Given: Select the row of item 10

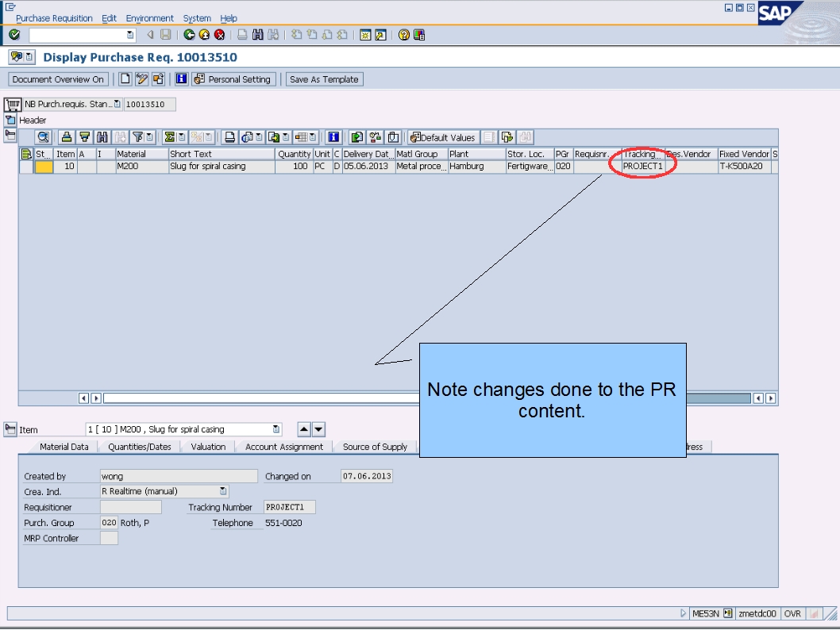Looking at the screenshot, I should coord(26,167).
